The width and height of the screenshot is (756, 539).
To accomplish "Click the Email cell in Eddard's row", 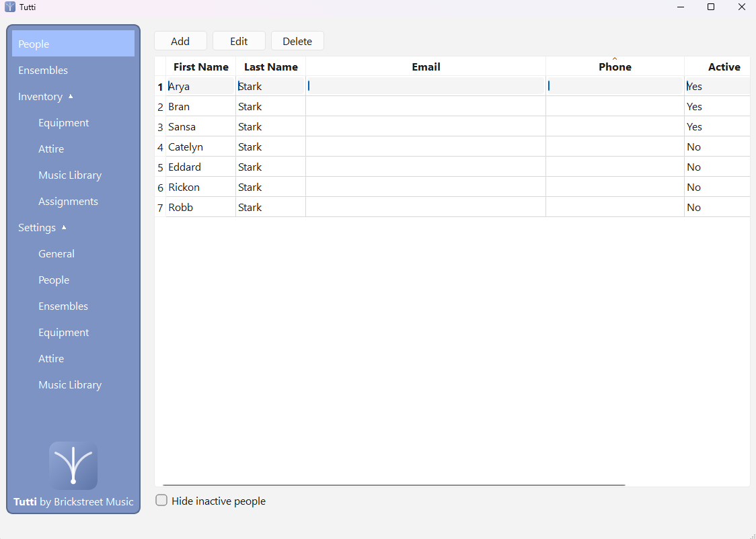I will pyautogui.click(x=426, y=167).
